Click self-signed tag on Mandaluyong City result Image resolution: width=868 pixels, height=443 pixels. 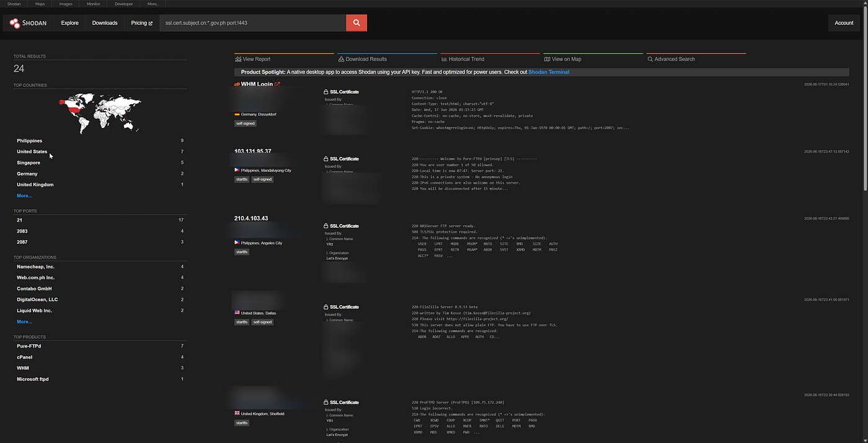[x=262, y=179]
